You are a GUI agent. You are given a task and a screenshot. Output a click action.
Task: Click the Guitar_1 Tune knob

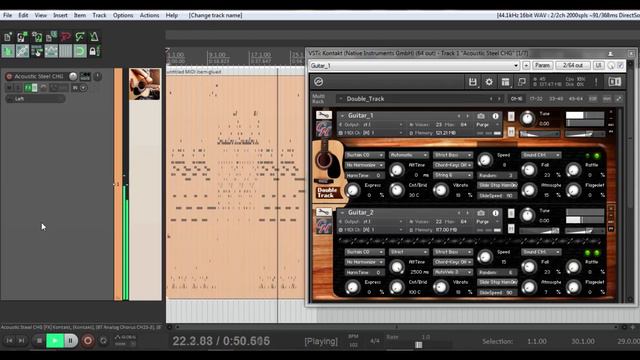click(x=527, y=118)
